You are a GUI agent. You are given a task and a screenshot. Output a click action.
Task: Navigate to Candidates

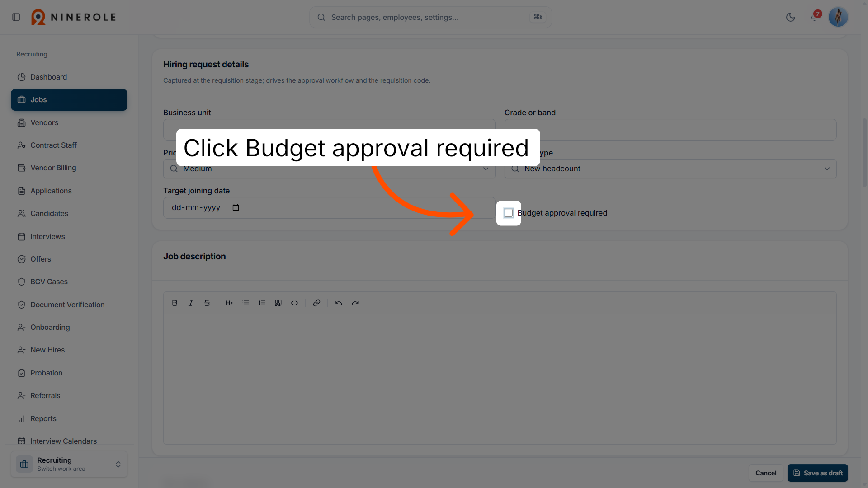click(69, 213)
